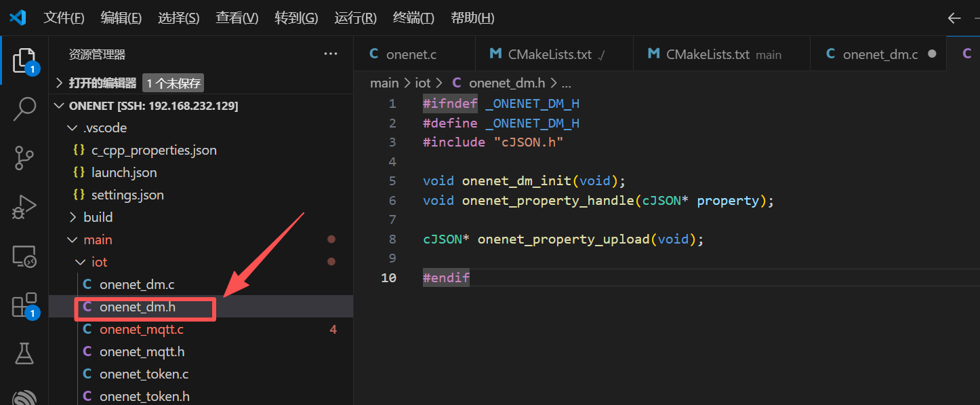This screenshot has height=405, width=980.
Task: Click onenet_dm_init function name in code
Action: (x=516, y=181)
